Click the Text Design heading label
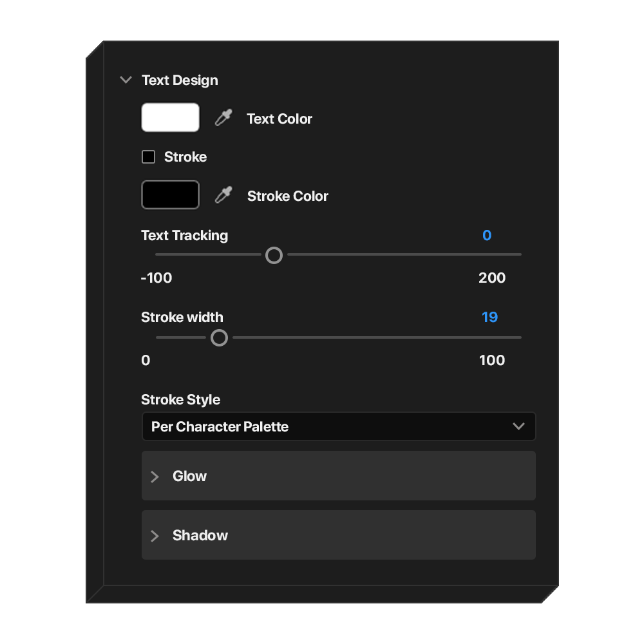Image resolution: width=644 pixels, height=644 pixels. 180,80
